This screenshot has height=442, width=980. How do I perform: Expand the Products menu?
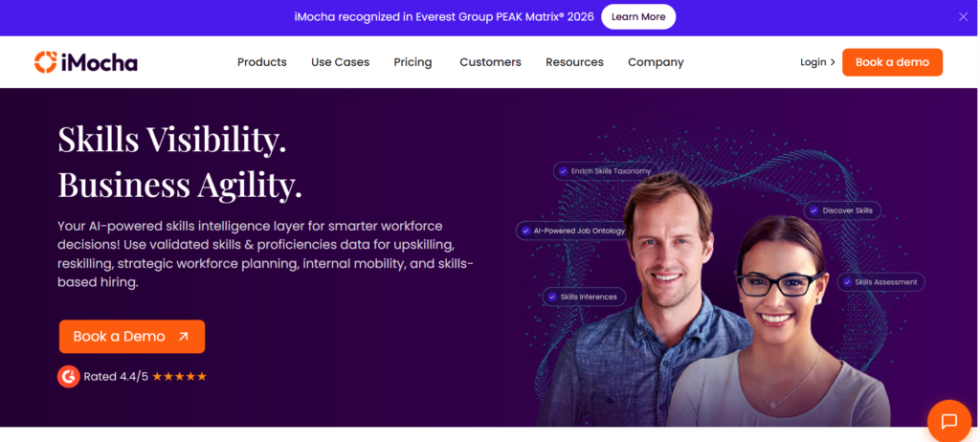pos(262,62)
